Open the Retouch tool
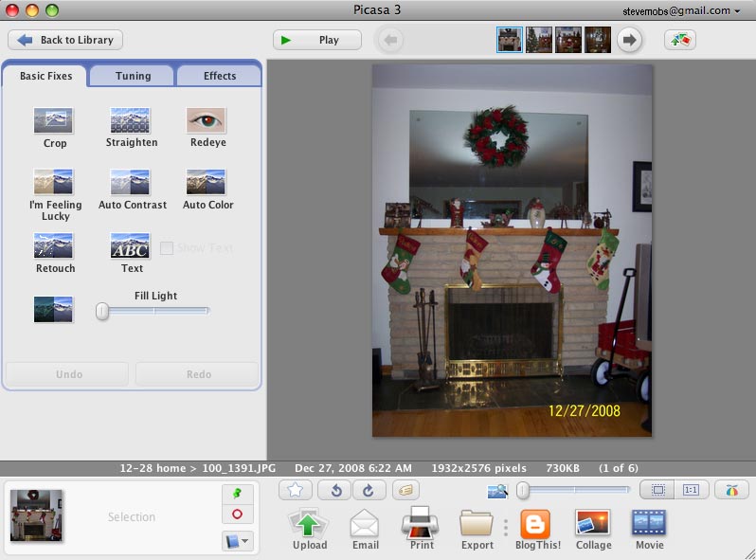The image size is (756, 560). click(53, 245)
